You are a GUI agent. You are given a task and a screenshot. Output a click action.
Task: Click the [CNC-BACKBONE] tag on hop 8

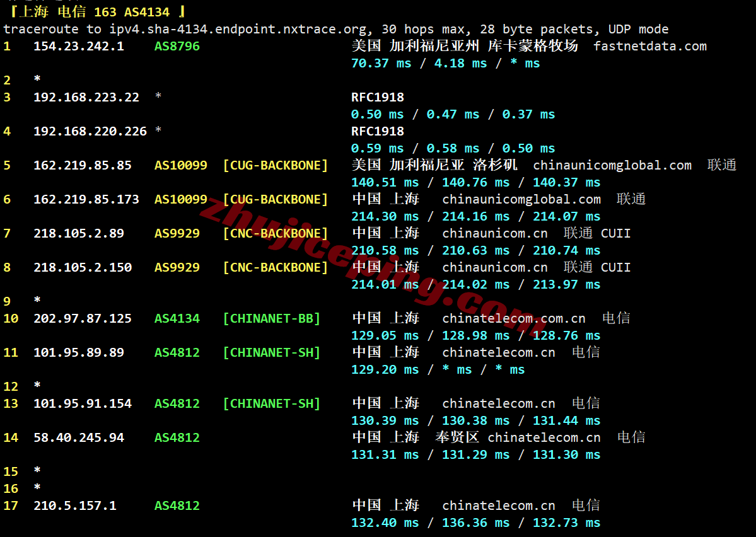point(276,267)
